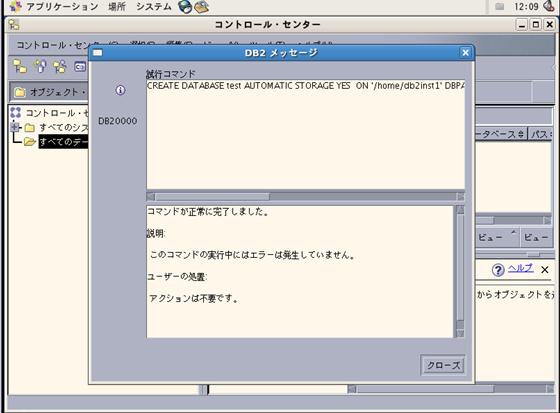Click the volume icon in top-right panel
The width and height of the screenshot is (560, 413).
[549, 6]
